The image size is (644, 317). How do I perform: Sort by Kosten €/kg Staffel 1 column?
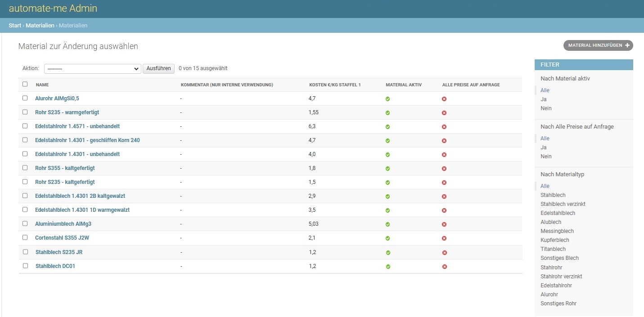coord(335,85)
